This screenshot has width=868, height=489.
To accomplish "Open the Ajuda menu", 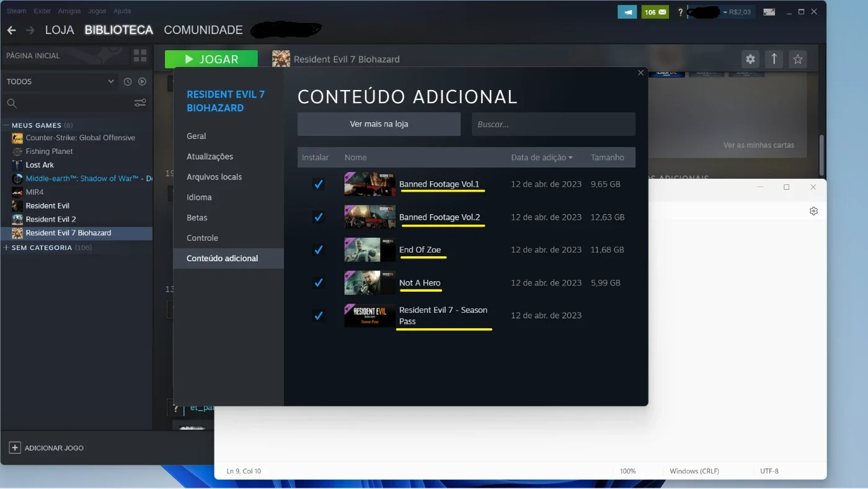I will coord(122,11).
